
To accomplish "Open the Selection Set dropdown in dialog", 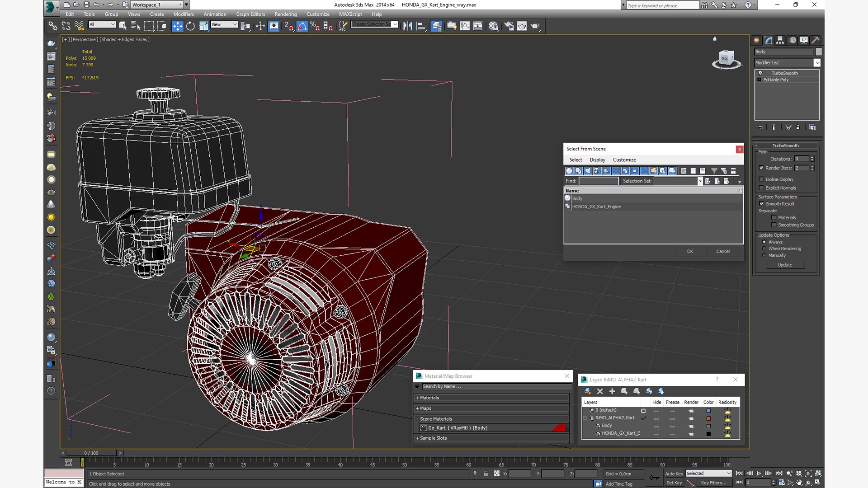I will click(700, 181).
